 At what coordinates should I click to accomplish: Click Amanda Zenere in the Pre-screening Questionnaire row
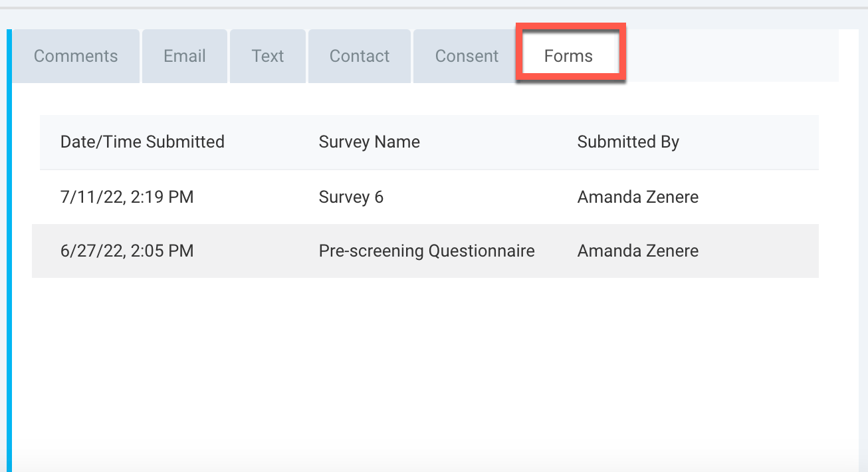coord(637,251)
